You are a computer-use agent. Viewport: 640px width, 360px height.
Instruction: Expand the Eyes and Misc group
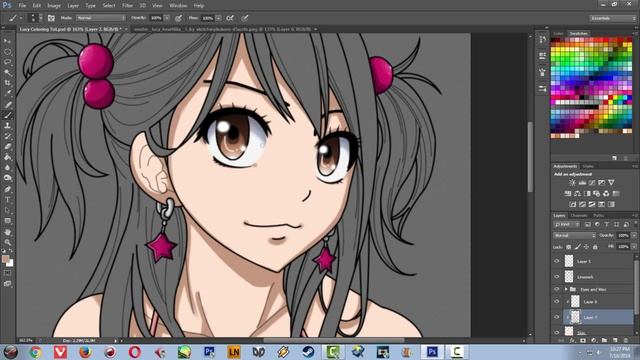(566, 289)
